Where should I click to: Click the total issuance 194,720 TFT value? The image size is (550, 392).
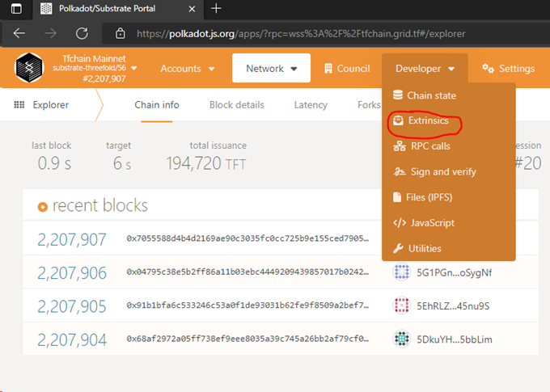tap(206, 163)
